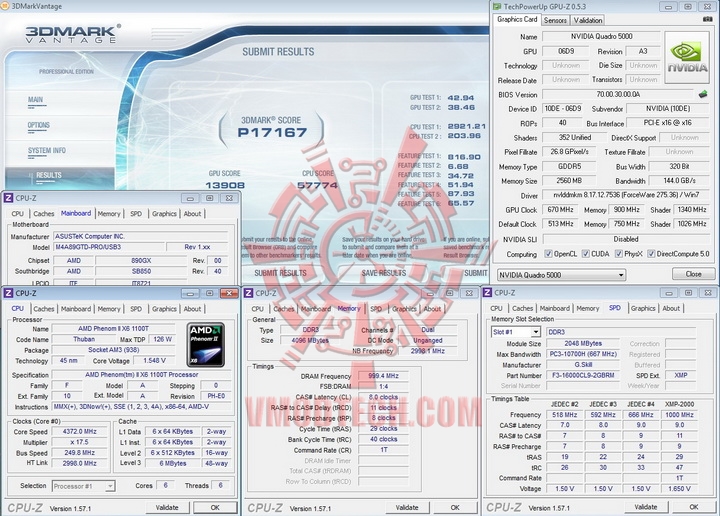Click OK in the CPU-Z Memory window
Screen dimensions: 720x516
(455, 508)
